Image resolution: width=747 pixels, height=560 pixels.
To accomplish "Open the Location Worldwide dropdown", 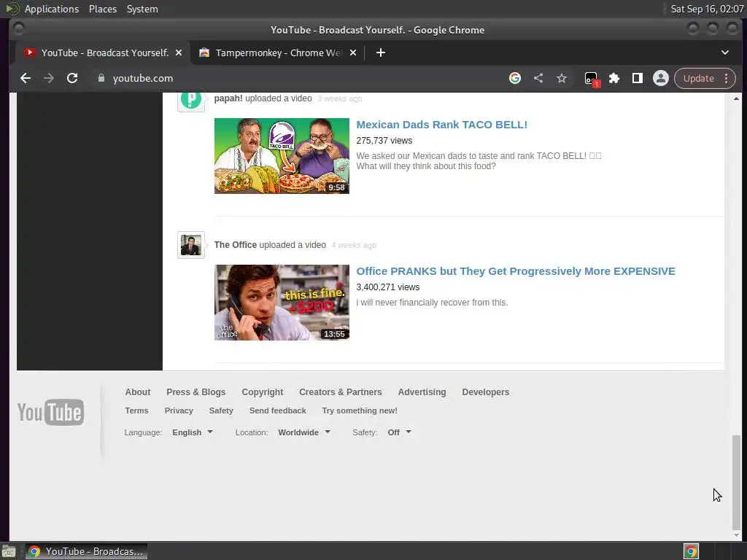I will [304, 432].
